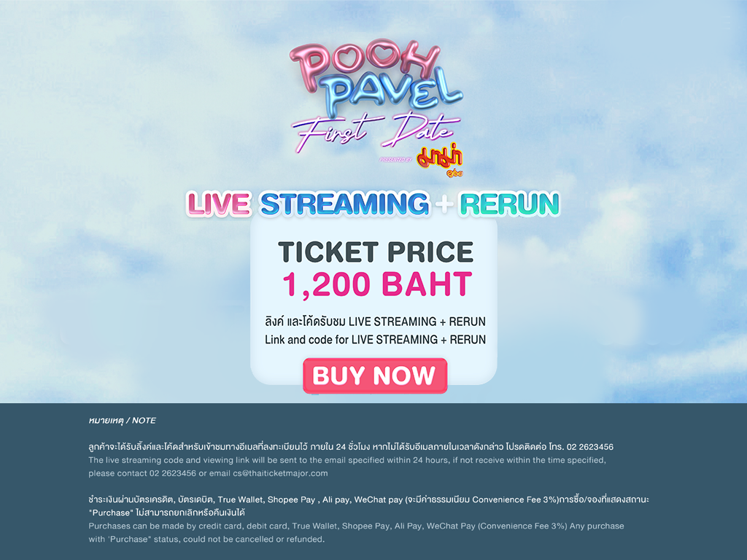747x560 pixels.
Task: Click the Mama sponsor logo
Action: click(x=439, y=160)
